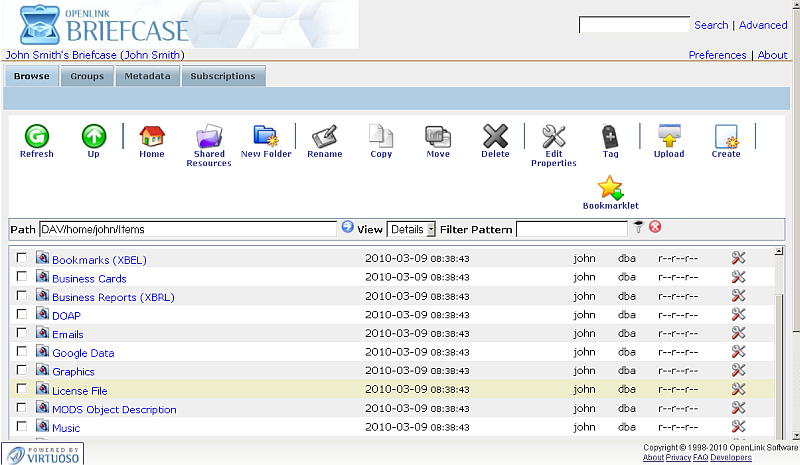The image size is (800, 465).
Task: Open Shared Resources folder icon
Action: click(x=209, y=136)
